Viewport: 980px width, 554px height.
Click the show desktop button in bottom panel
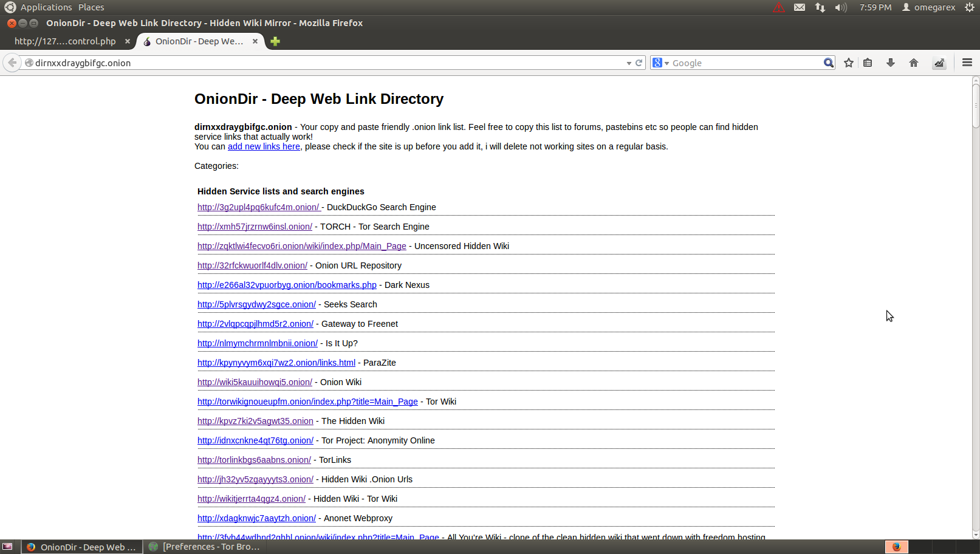tap(8, 547)
